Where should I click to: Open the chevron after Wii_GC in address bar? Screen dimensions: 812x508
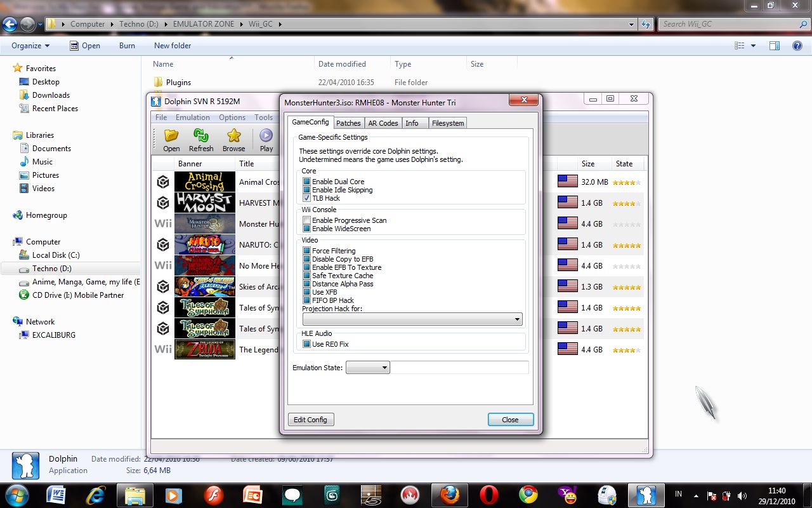[x=279, y=25]
